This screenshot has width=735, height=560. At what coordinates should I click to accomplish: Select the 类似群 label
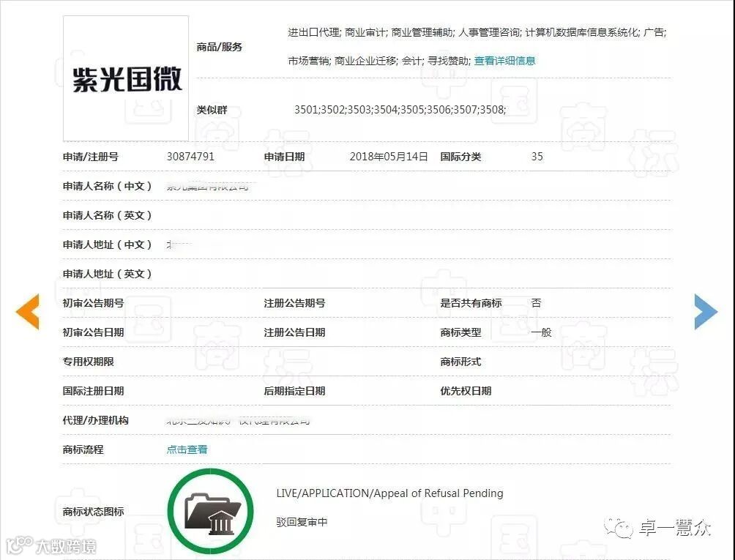click(212, 110)
